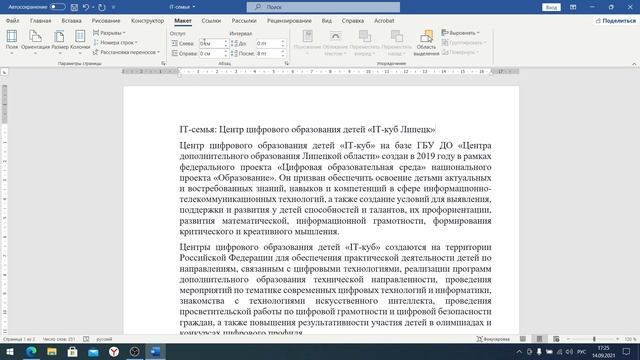
Task: Click the zoom slider handle
Action: click(x=594, y=339)
